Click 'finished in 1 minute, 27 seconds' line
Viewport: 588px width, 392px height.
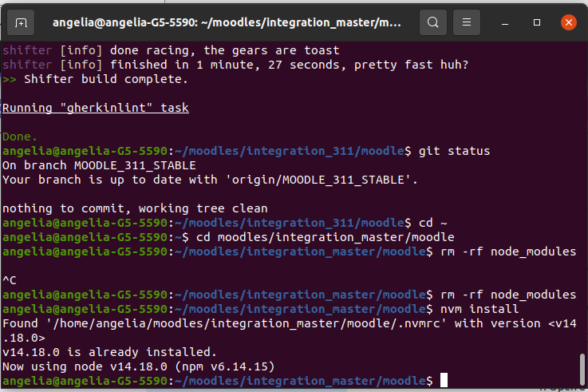(x=235, y=65)
